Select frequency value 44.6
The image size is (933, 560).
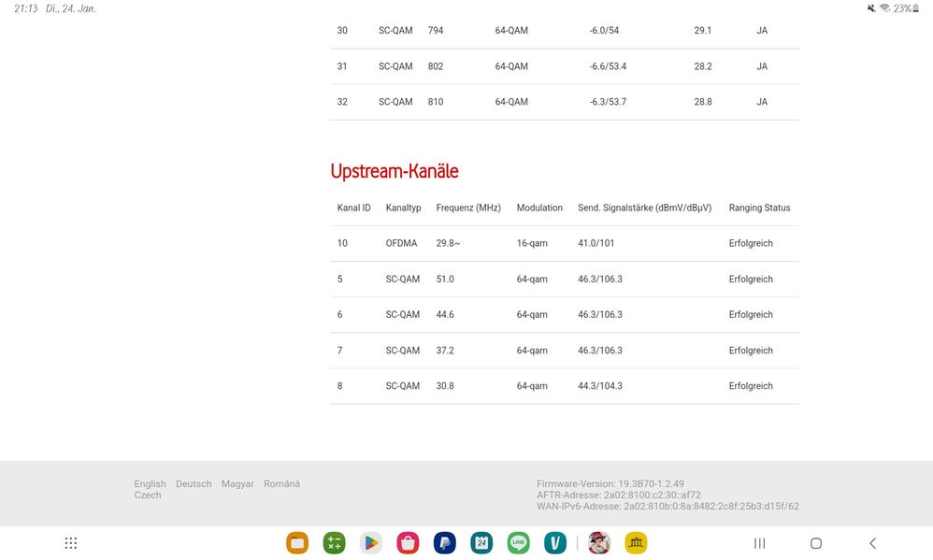[x=444, y=315]
